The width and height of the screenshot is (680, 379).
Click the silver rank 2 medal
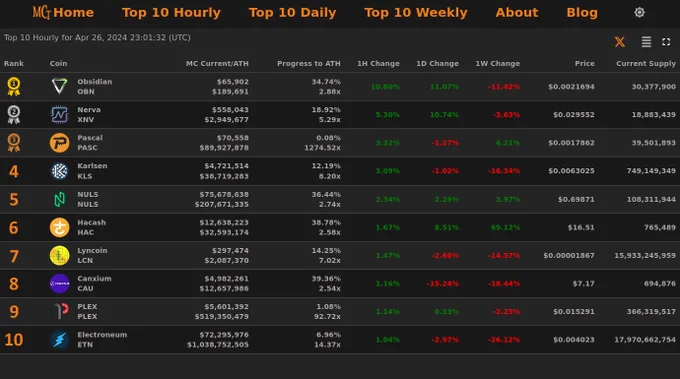tap(14, 114)
